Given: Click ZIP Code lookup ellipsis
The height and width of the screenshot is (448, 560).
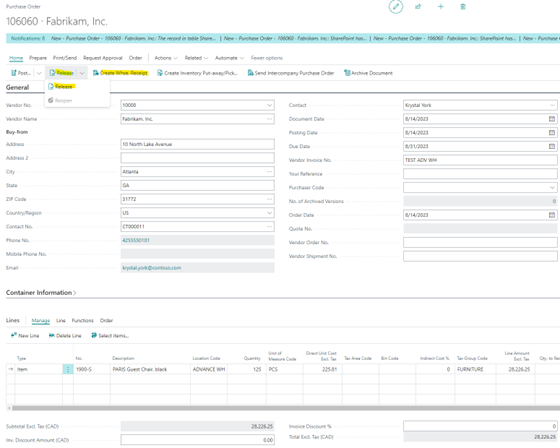Looking at the screenshot, I should pos(269,199).
